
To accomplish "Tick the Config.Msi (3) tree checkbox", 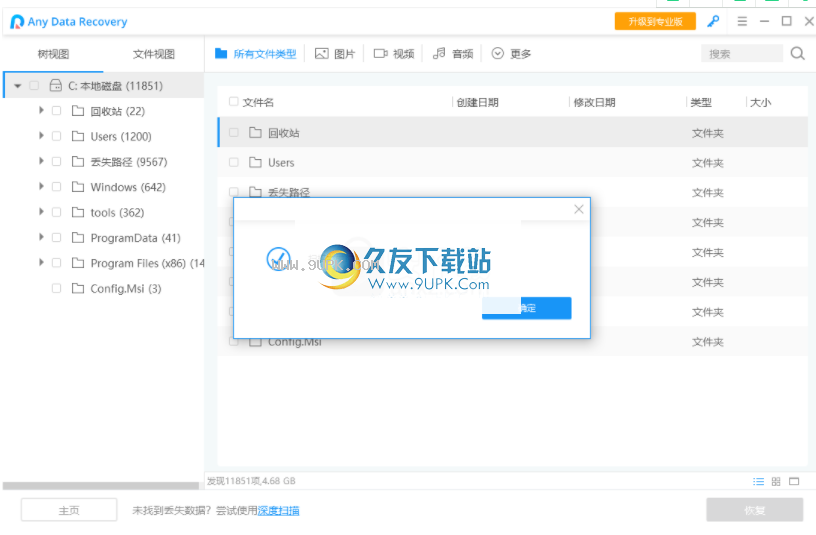I will coord(57,288).
